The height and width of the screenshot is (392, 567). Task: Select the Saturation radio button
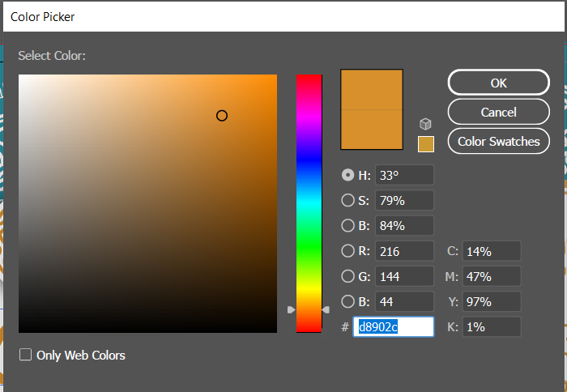point(348,200)
